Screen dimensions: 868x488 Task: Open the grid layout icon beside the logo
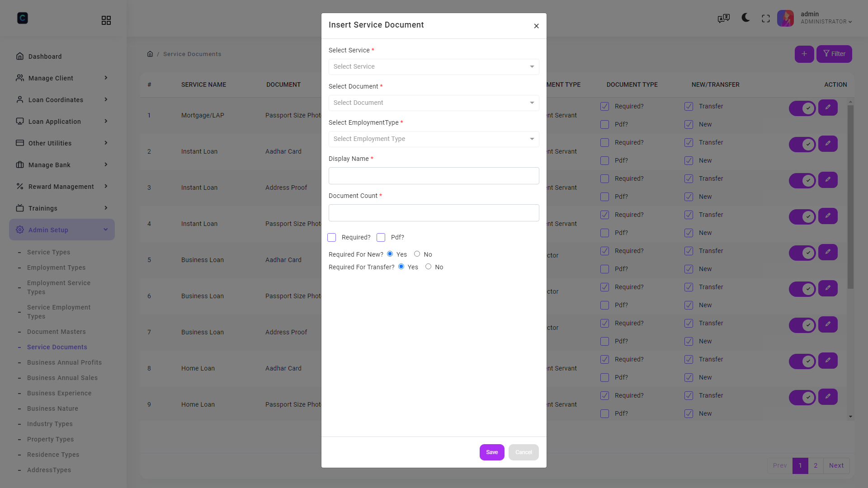(106, 20)
